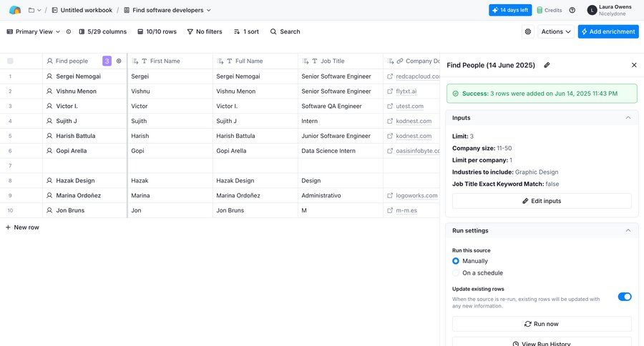This screenshot has width=644, height=346.
Task: Click Edit inputs button
Action: tap(542, 201)
